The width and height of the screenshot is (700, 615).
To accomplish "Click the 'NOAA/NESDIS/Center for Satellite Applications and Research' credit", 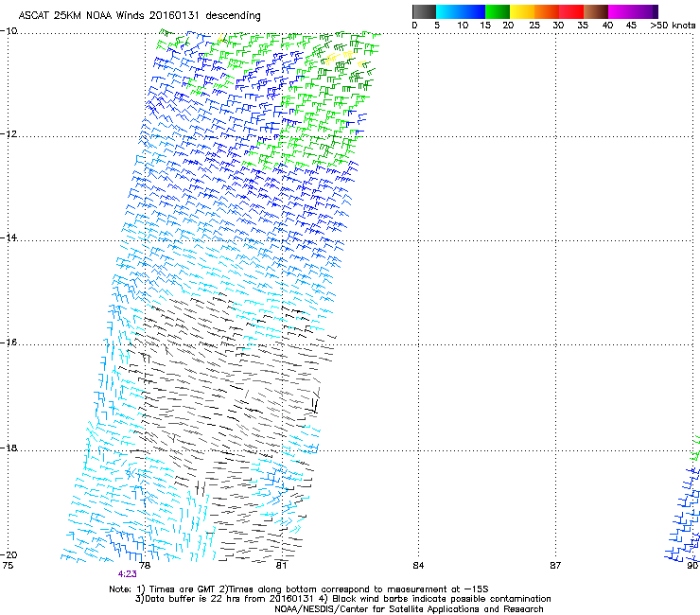I will 409,609.
